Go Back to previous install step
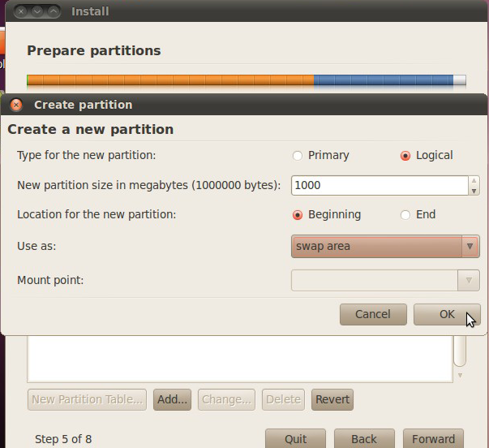Viewport: 489px width, 448px height. click(x=364, y=439)
